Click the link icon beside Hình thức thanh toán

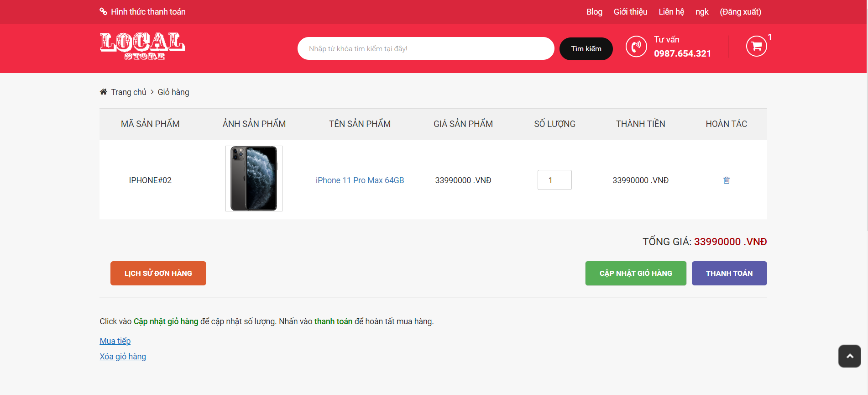(104, 11)
